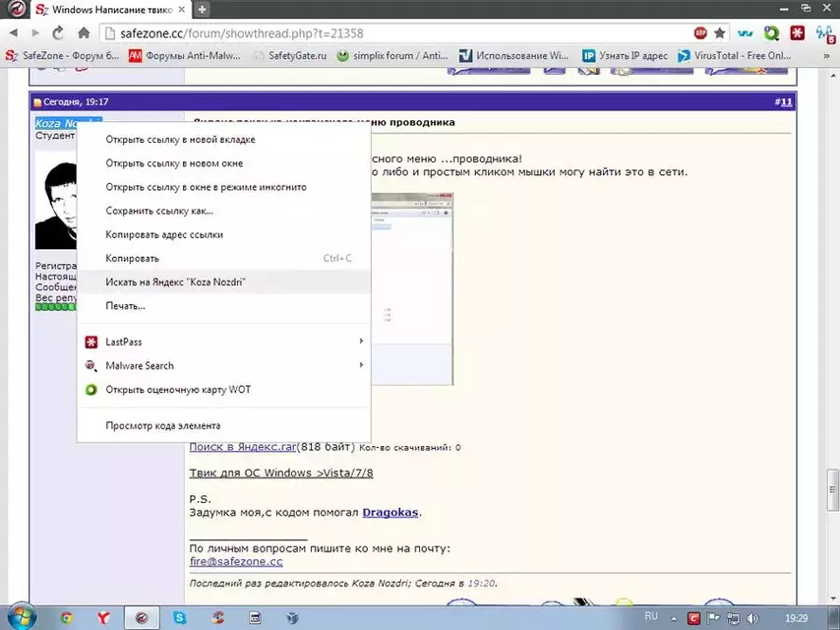Image resolution: width=840 pixels, height=630 pixels.
Task: Open the red C tray icon
Action: pos(693,619)
